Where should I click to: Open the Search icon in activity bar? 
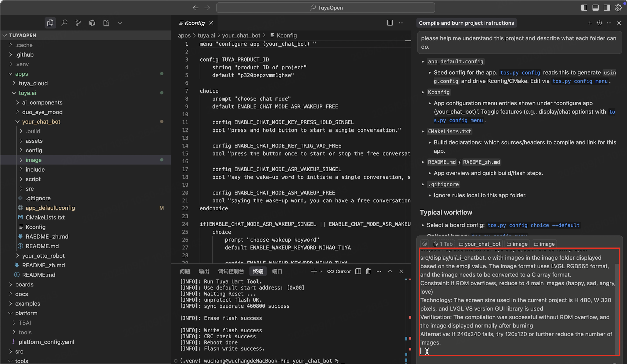click(64, 23)
